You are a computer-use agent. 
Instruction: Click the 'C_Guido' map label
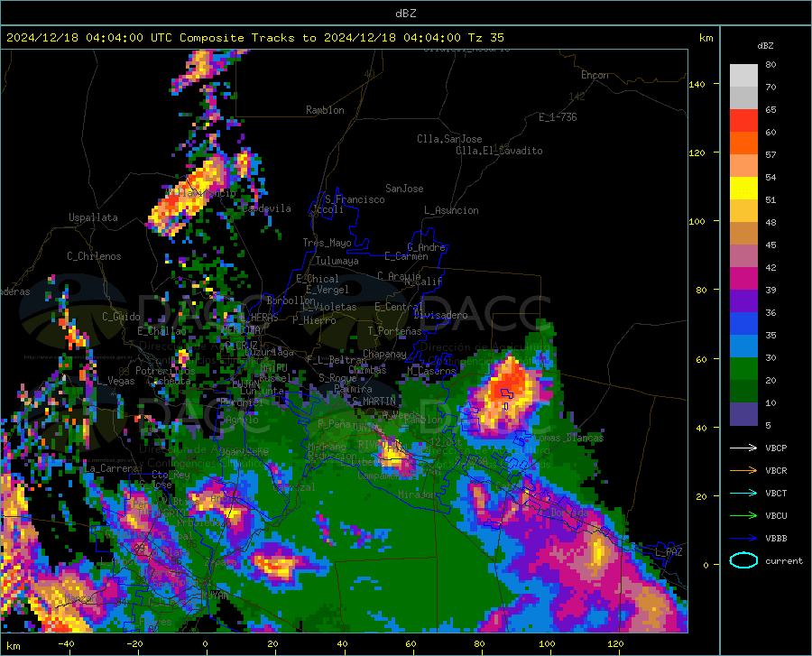121,317
